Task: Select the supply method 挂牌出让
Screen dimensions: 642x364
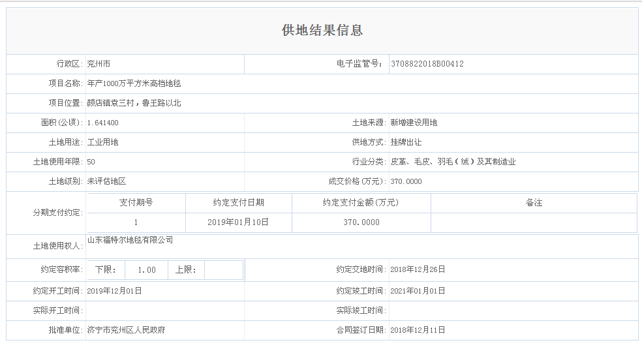Action: pos(406,142)
